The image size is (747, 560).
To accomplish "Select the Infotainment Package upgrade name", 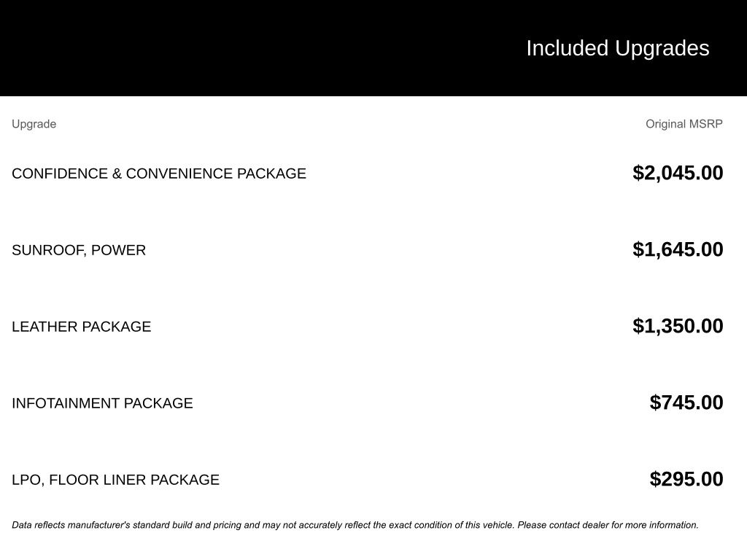I will [102, 403].
